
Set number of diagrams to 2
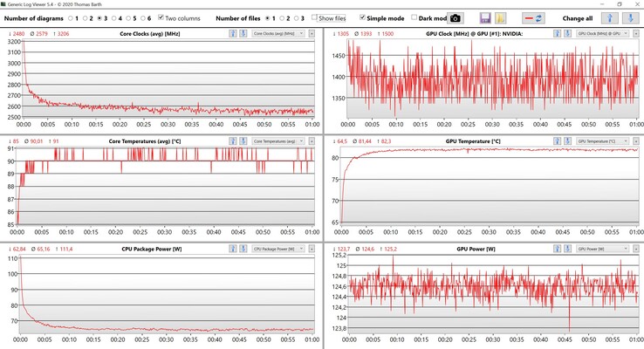coord(85,18)
